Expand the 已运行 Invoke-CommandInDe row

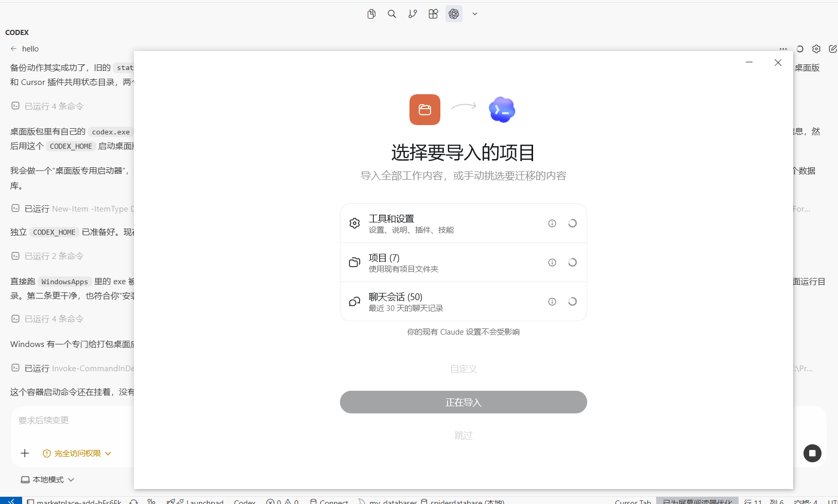click(x=72, y=368)
